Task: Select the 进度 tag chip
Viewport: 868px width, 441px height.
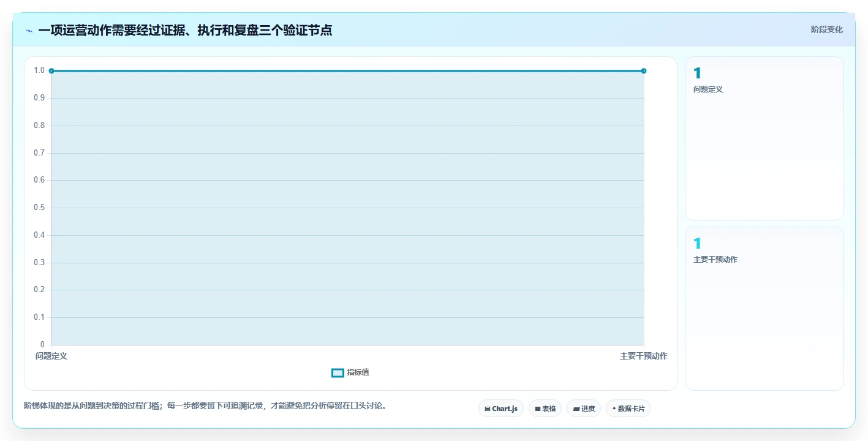Action: coord(584,409)
